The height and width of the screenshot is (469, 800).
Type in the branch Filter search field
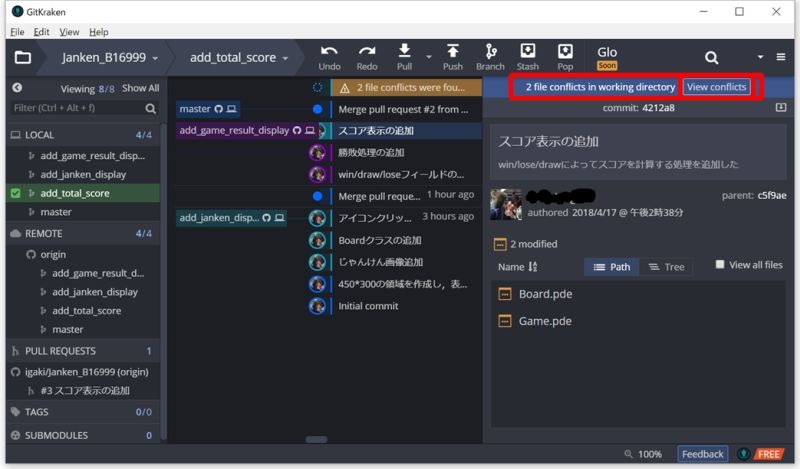click(75, 108)
